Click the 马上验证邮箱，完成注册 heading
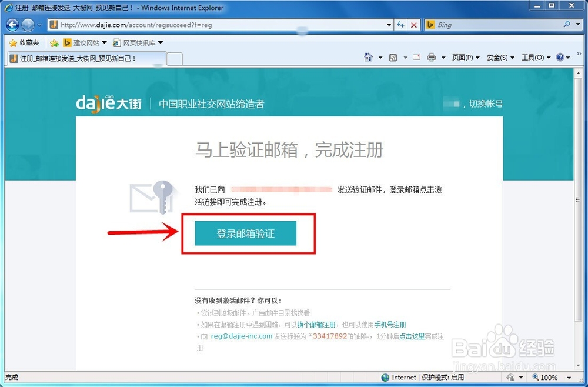This screenshot has width=588, height=387. tap(289, 150)
